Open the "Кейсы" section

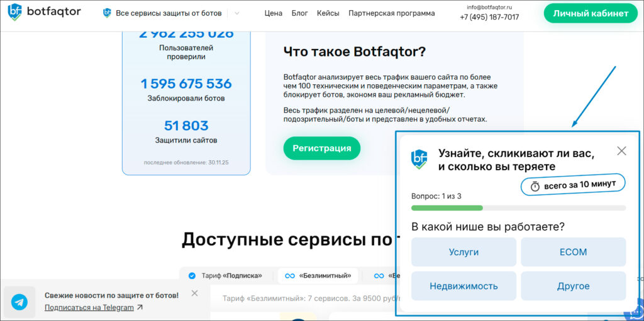(328, 14)
